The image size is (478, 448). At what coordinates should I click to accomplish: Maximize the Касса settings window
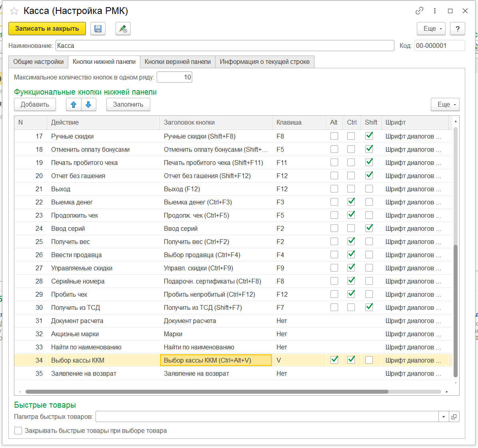(x=450, y=11)
